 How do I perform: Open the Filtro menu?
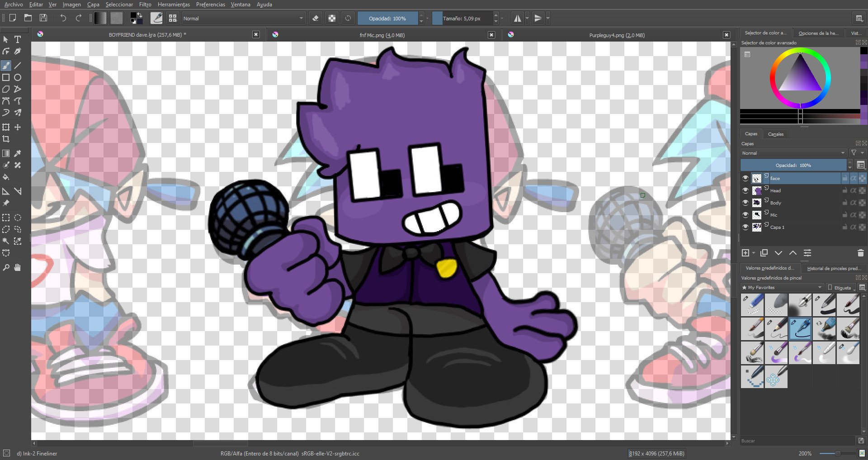(145, 5)
